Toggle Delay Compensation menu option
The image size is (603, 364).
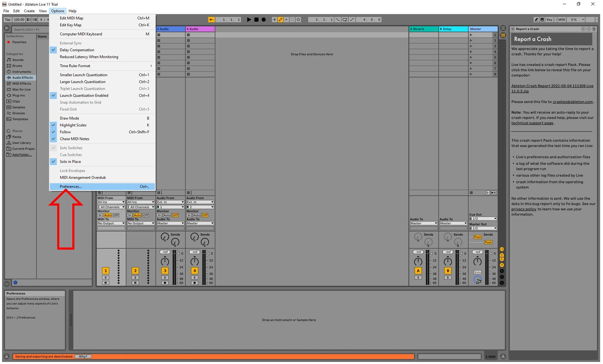[x=102, y=50]
